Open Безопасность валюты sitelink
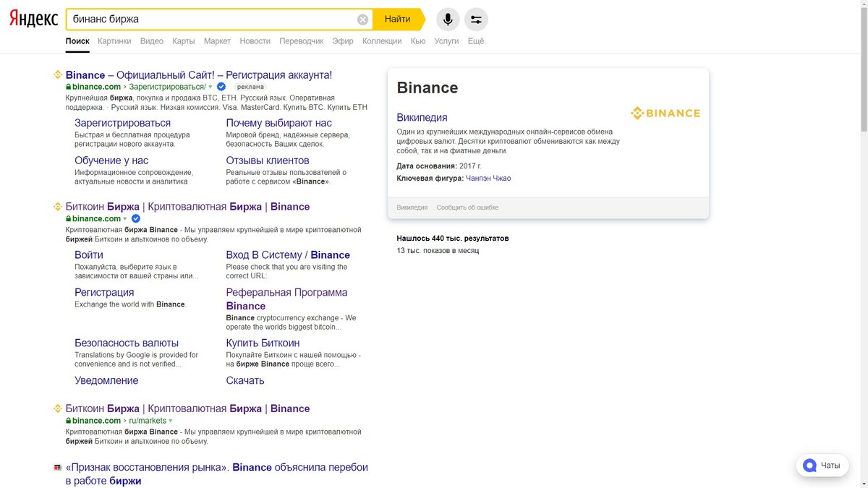 (x=127, y=343)
